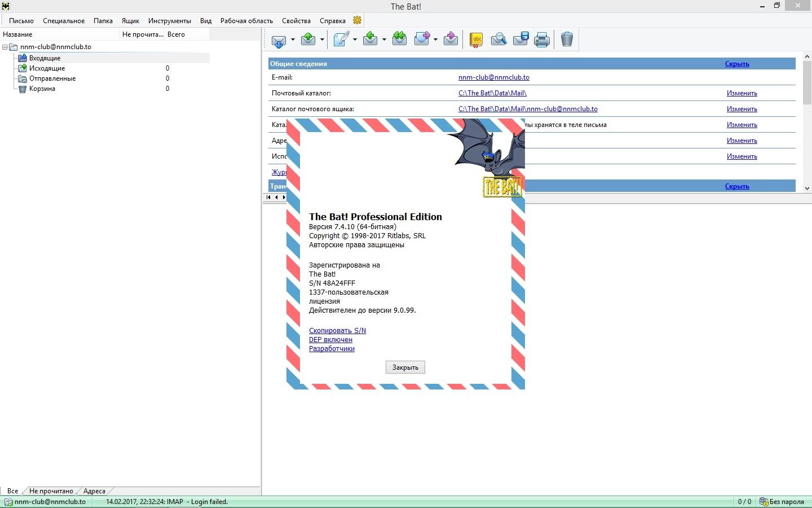
Task: Select the Исходящие folder
Action: coord(47,68)
